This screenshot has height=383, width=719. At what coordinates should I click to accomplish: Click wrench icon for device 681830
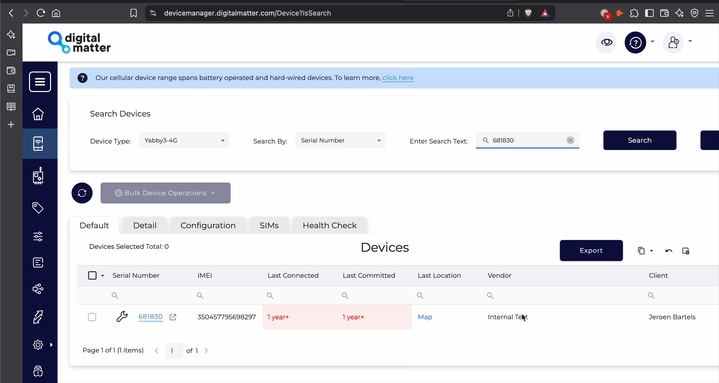pos(122,316)
